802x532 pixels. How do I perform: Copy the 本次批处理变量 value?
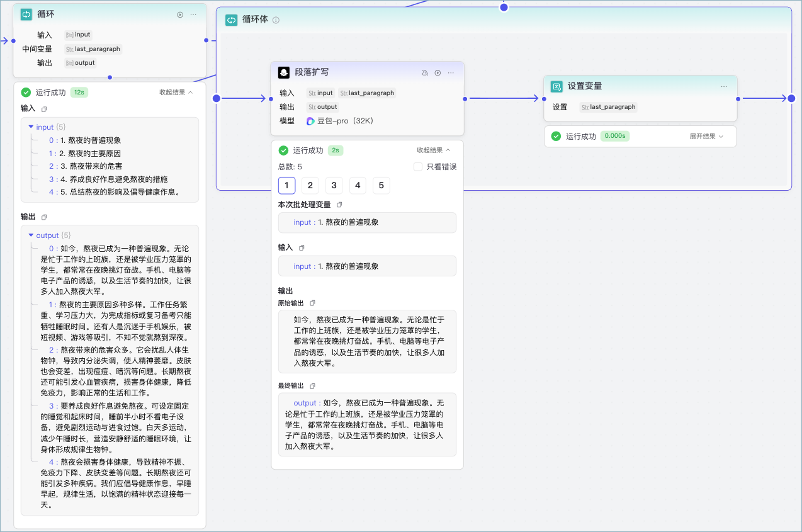tap(339, 205)
